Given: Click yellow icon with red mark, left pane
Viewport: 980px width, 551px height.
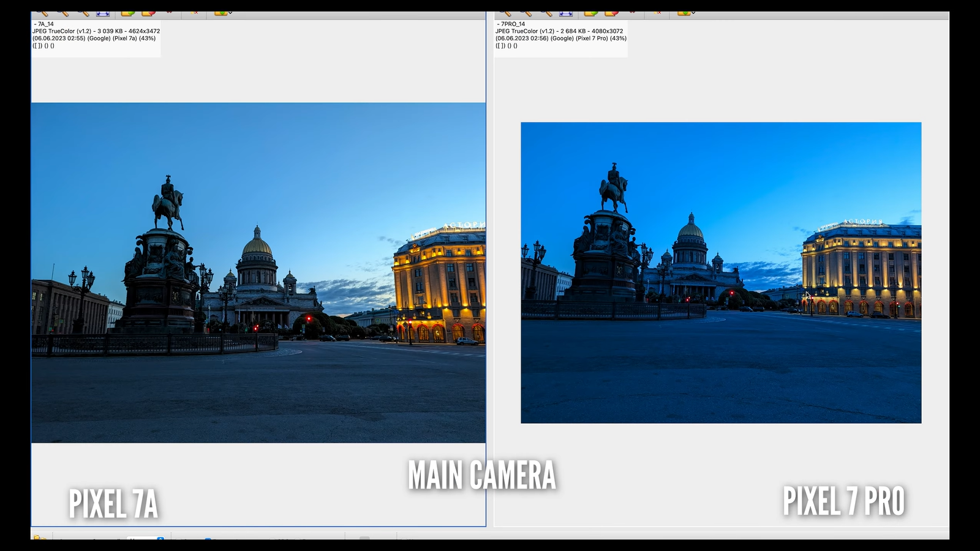Looking at the screenshot, I should point(148,13).
